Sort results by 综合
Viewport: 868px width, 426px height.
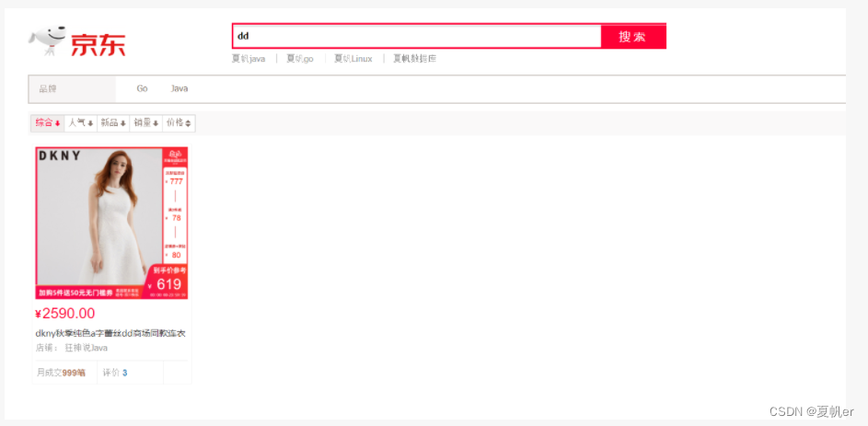coord(48,122)
